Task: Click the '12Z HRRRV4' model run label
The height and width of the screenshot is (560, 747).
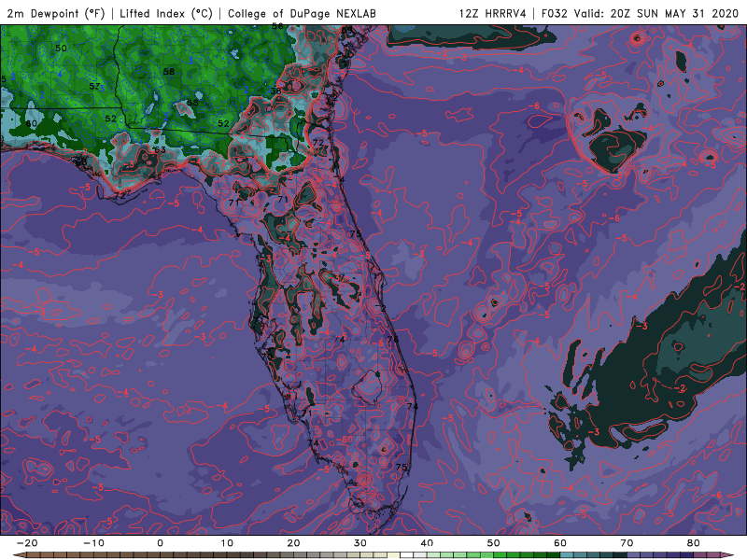Action: point(493,13)
